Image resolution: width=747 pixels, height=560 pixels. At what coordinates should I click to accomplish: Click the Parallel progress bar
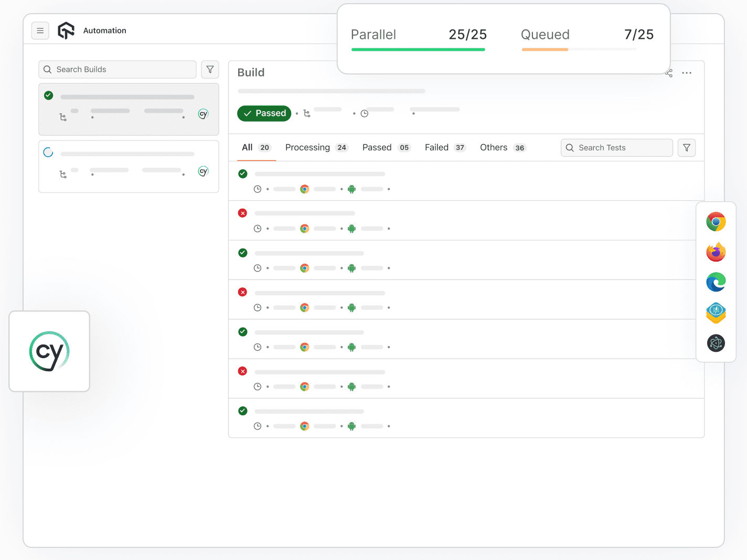pos(418,49)
